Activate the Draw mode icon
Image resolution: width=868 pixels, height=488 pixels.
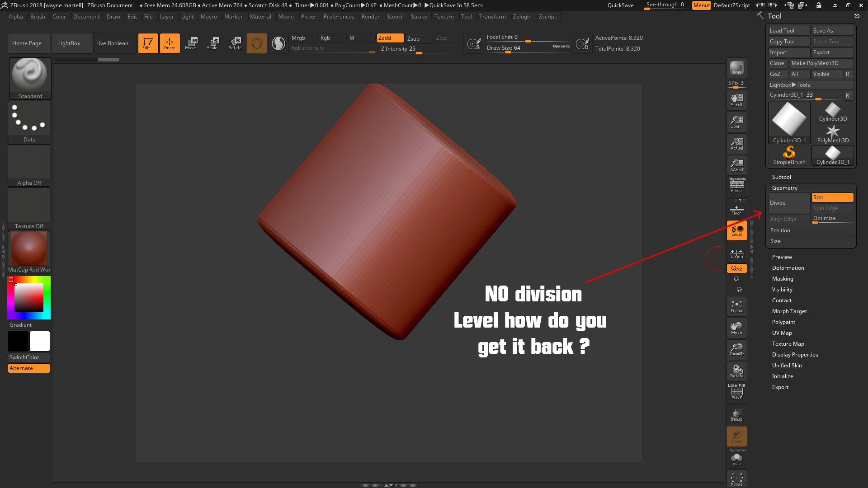point(170,43)
